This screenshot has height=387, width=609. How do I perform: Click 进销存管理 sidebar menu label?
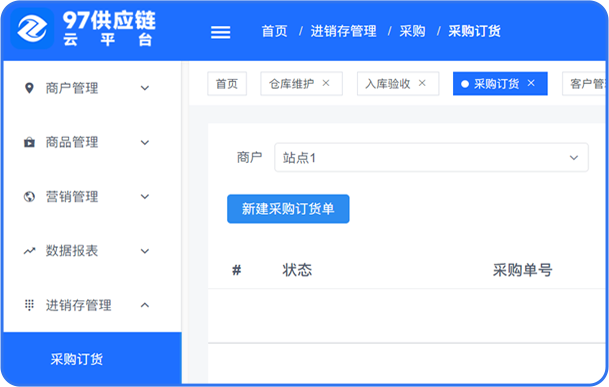click(x=78, y=305)
